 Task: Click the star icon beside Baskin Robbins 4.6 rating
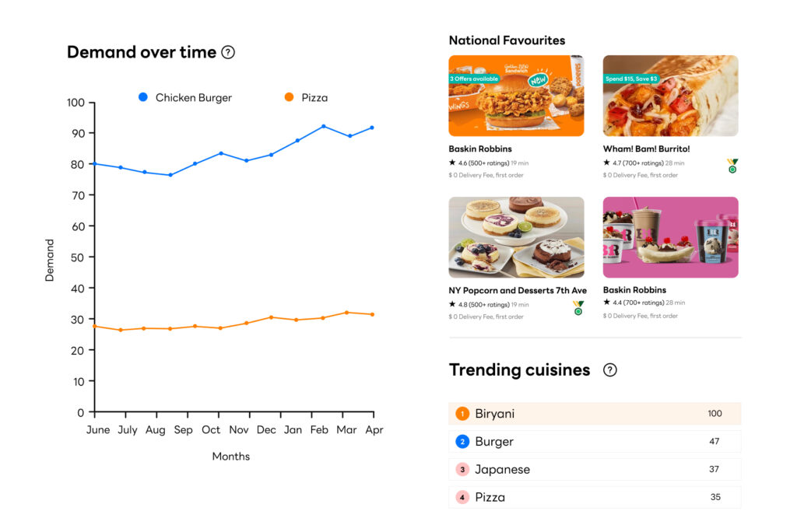452,162
